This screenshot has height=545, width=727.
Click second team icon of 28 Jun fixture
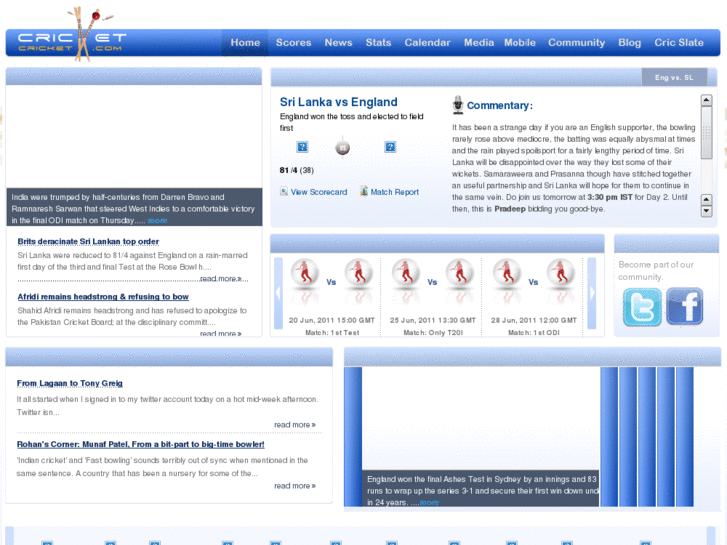561,273
